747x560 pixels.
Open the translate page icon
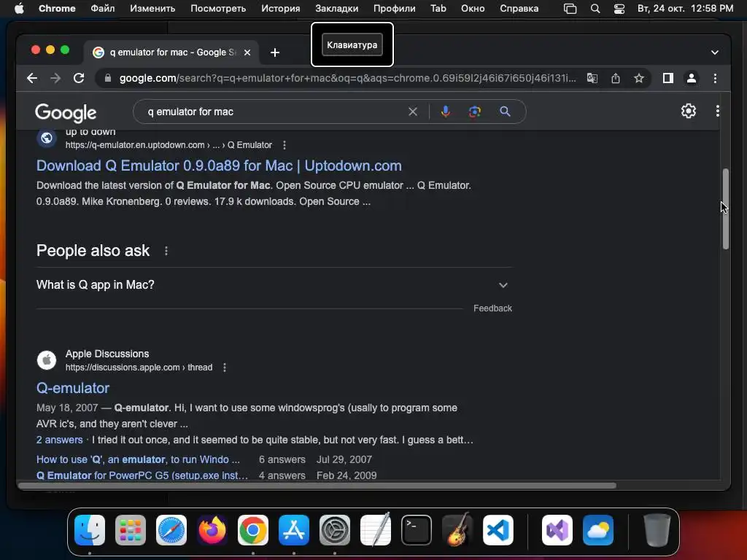(592, 78)
